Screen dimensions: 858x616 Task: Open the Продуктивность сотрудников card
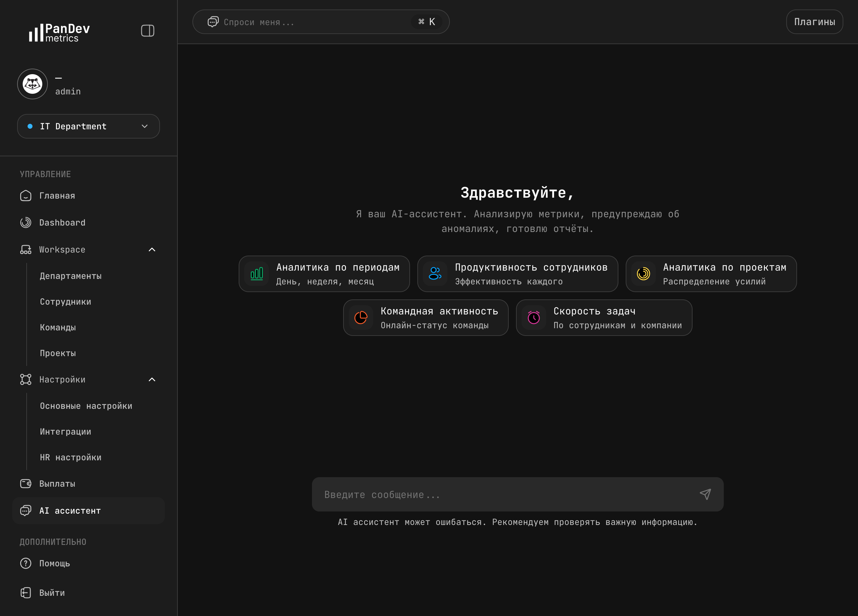517,274
